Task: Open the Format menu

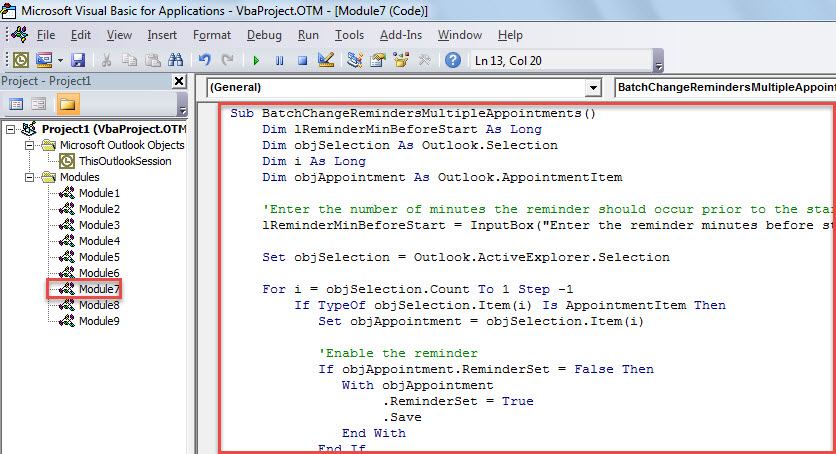Action: pos(212,35)
